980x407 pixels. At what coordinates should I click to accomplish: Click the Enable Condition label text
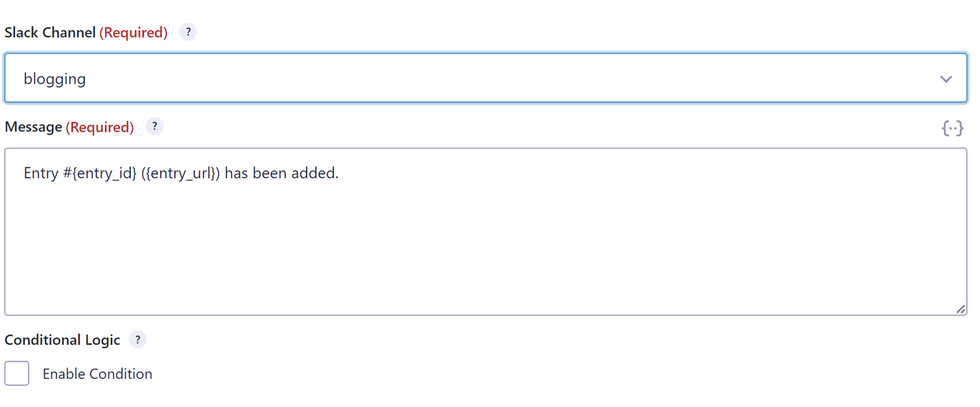pyautogui.click(x=98, y=374)
